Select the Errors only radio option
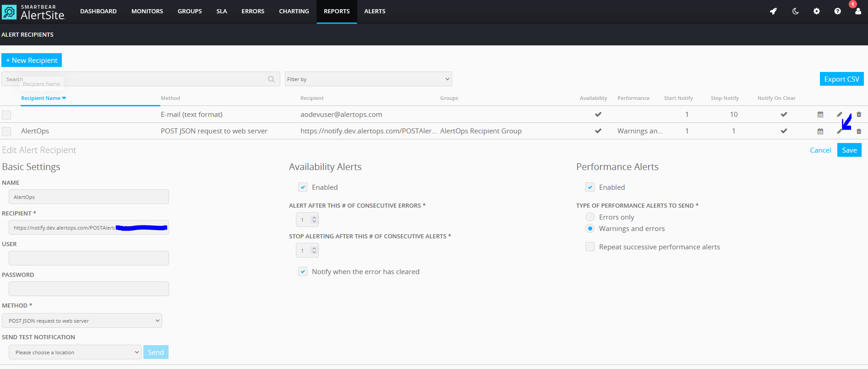868x369 pixels. click(590, 217)
